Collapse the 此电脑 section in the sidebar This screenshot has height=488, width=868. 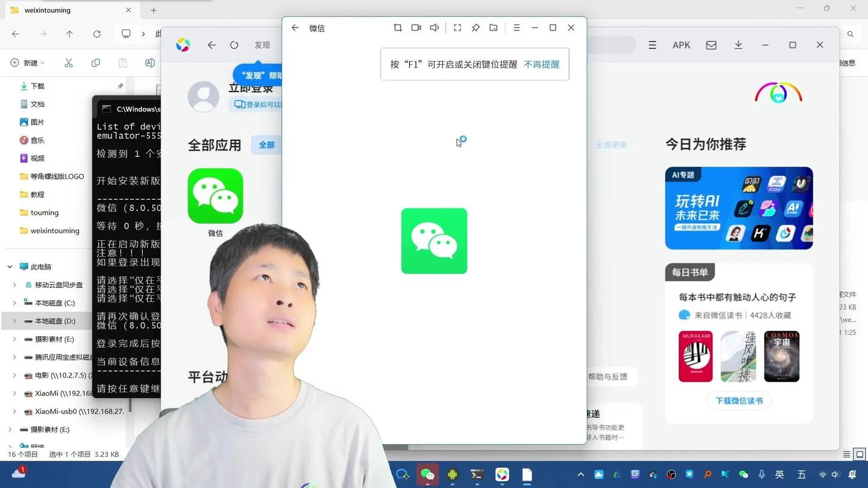9,267
